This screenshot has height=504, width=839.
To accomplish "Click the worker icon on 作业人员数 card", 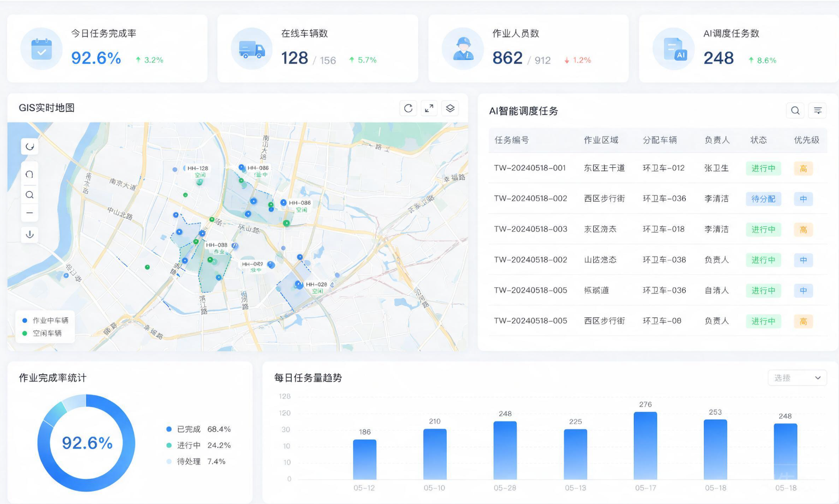I will [463, 49].
